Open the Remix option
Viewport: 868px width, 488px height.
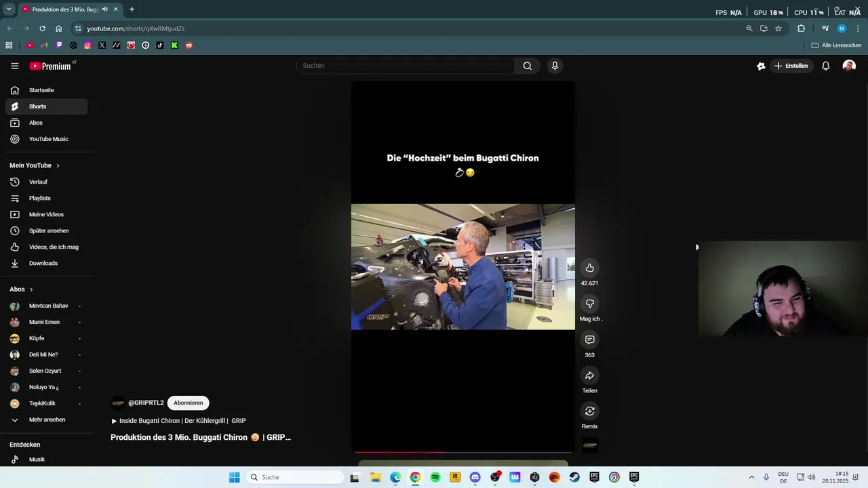pyautogui.click(x=589, y=411)
